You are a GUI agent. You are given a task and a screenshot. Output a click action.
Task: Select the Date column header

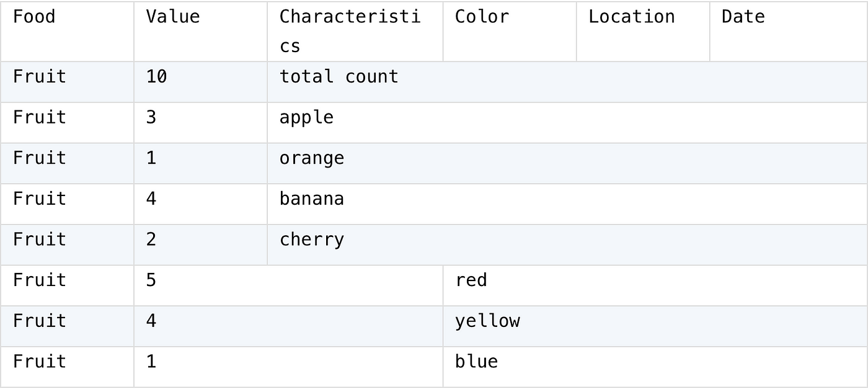click(x=788, y=32)
